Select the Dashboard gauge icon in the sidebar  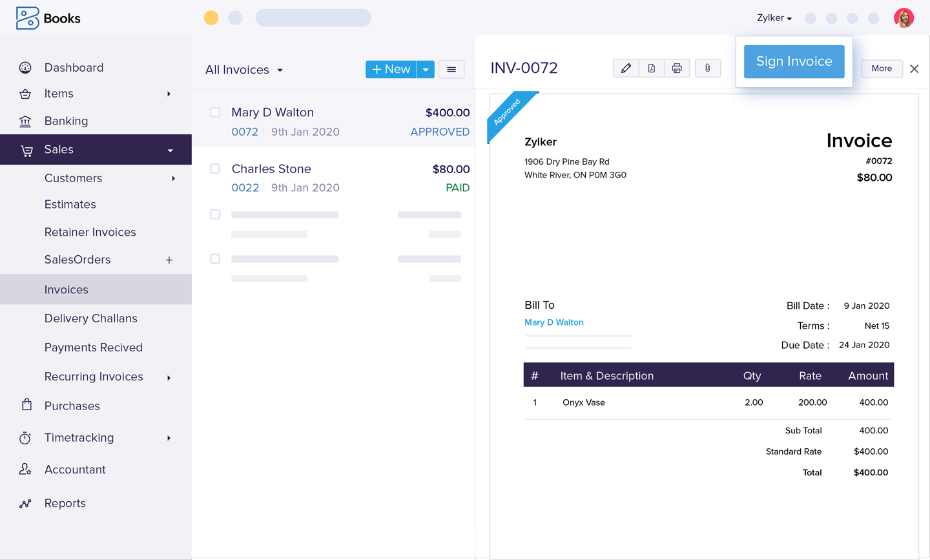(x=25, y=67)
